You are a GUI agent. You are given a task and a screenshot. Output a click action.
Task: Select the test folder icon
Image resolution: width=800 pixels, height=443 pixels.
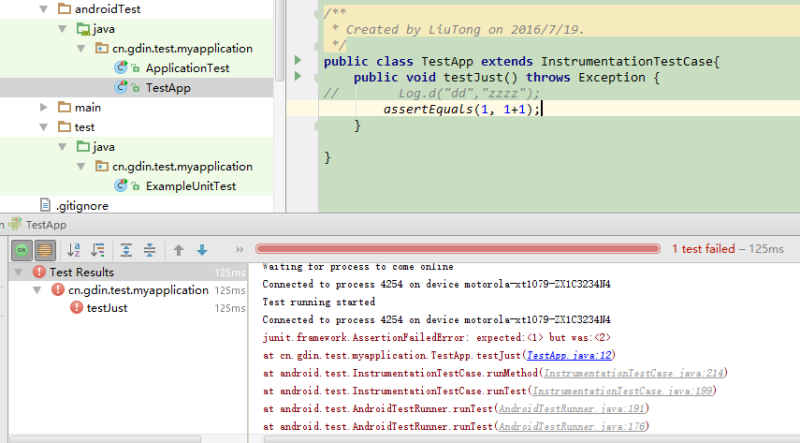[x=64, y=127]
